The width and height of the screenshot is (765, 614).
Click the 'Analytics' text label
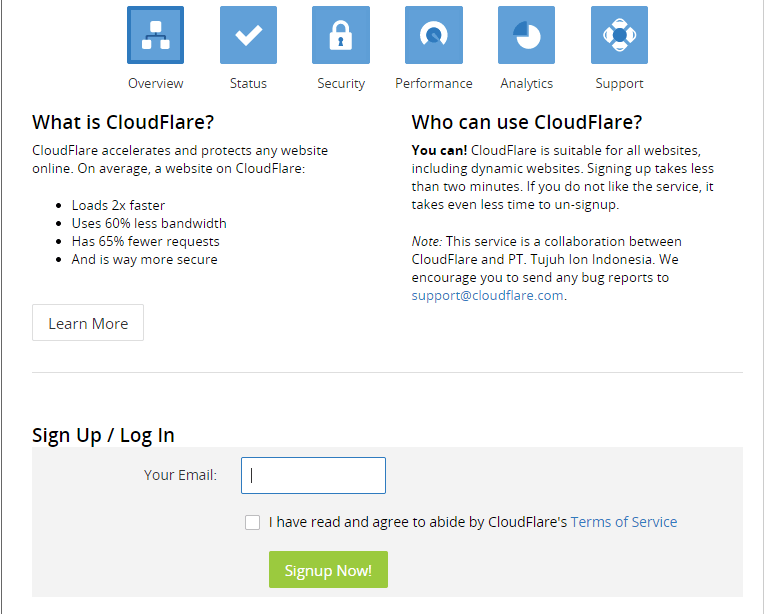pyautogui.click(x=527, y=84)
